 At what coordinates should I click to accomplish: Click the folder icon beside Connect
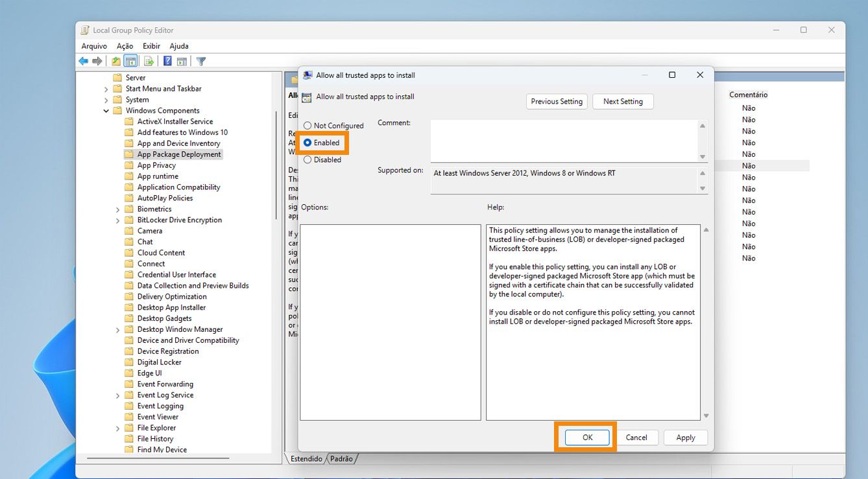[128, 264]
